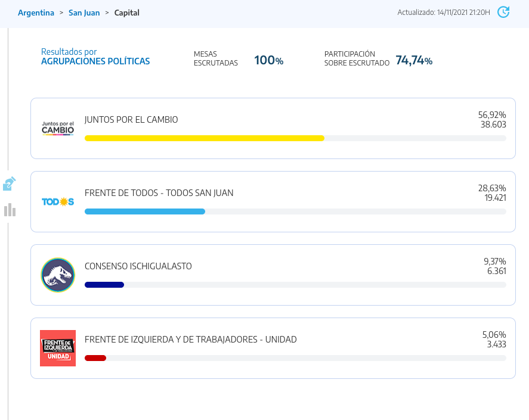
Task: Click the 28,63% percentage value
Action: 492,188
